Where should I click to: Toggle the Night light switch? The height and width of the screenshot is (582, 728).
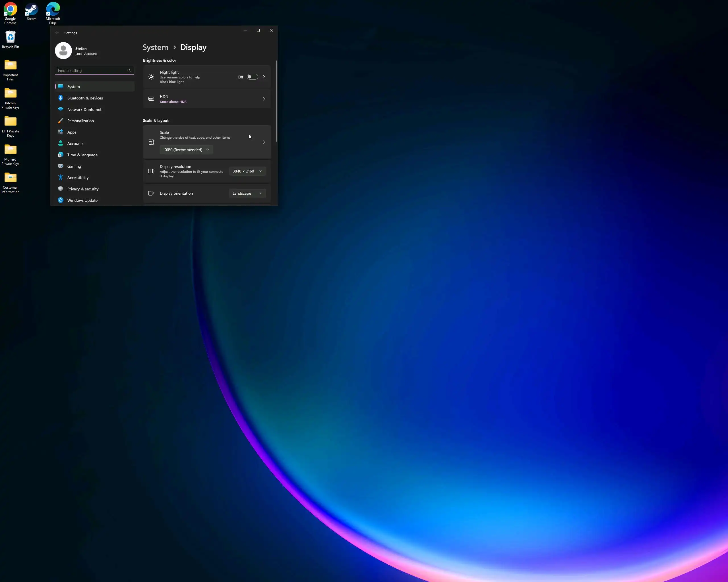252,77
